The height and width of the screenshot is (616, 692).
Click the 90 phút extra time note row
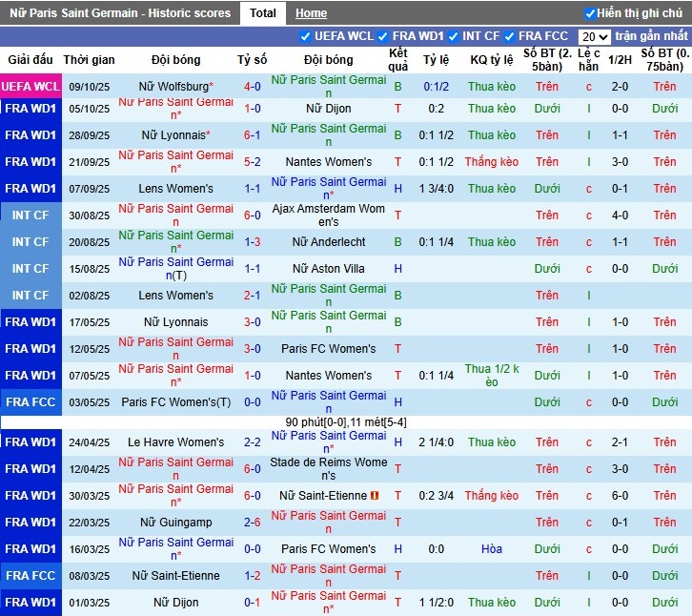346,421
